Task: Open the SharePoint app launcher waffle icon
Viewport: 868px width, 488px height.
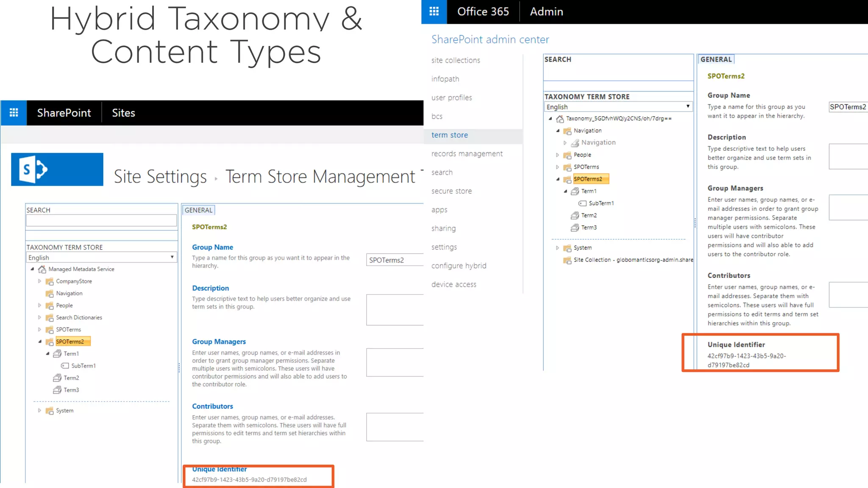Action: tap(14, 113)
